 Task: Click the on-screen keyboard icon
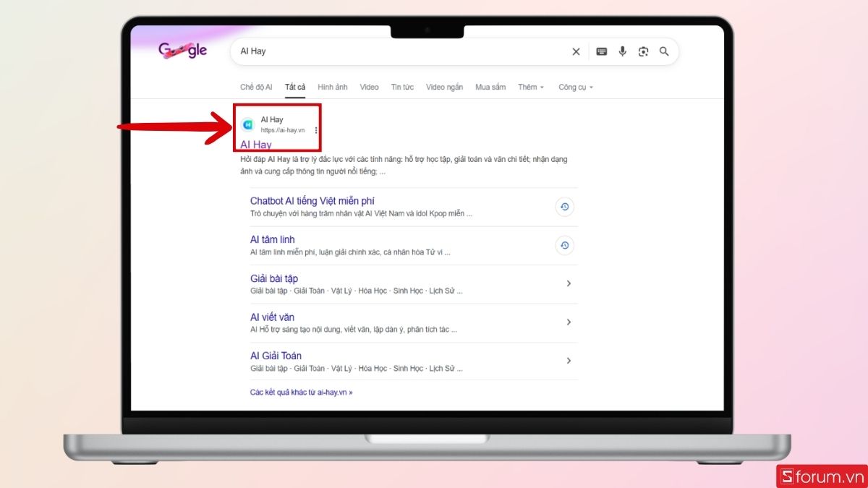(x=601, y=51)
